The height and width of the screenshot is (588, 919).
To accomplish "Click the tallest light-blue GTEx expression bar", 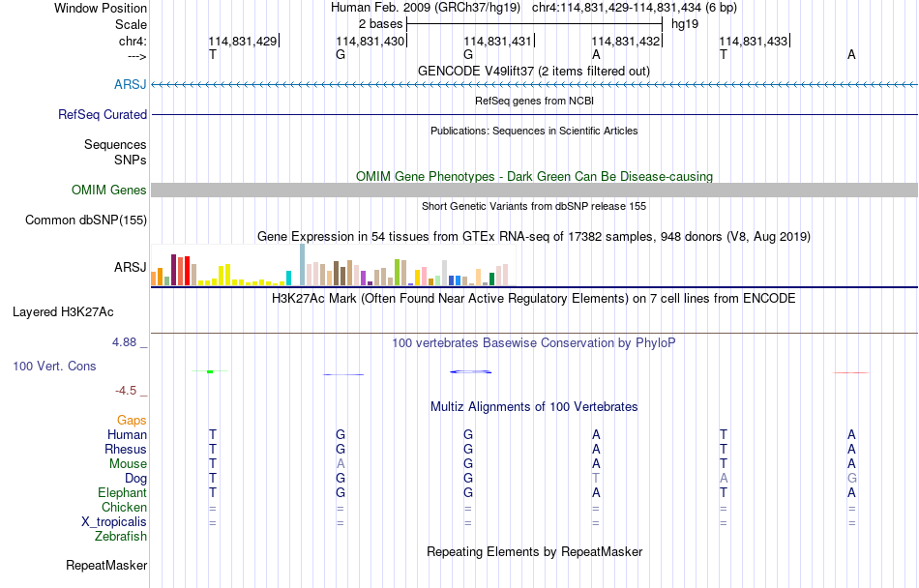I will coord(303,265).
